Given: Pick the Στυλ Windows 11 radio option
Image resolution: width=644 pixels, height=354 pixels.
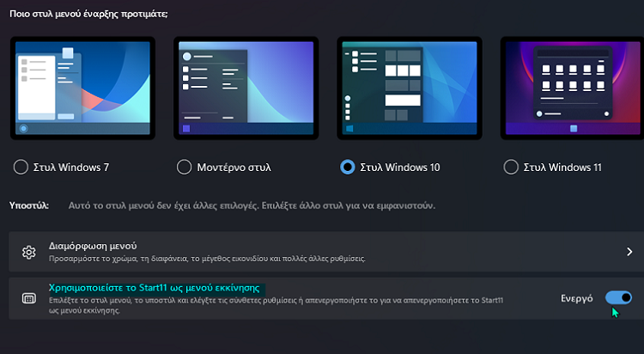Looking at the screenshot, I should point(511,168).
